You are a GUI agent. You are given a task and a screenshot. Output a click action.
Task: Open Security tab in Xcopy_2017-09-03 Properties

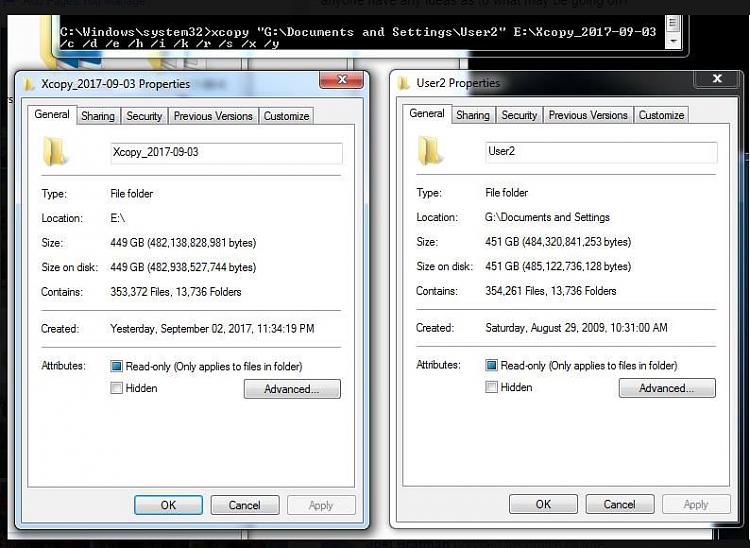coord(144,116)
